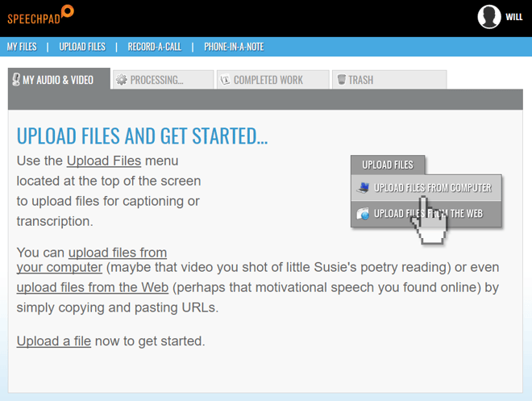Click the text 'simply copying and pasting URLs.'

click(118, 307)
